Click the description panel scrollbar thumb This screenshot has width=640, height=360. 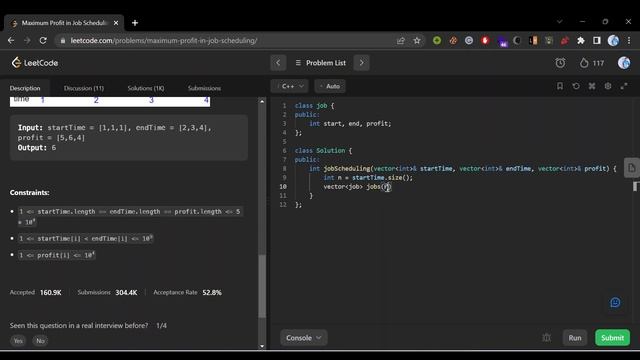[262, 286]
